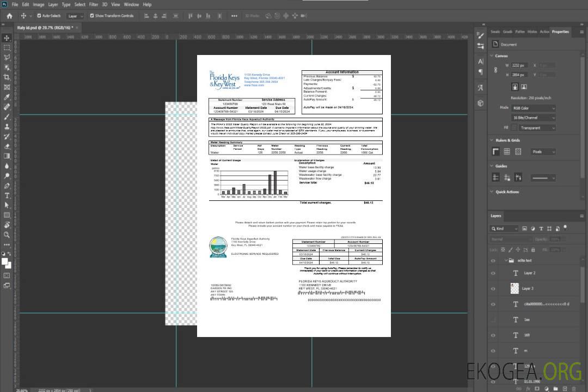Open the Edit Toolbar three-dots button
588x392 pixels.
pyautogui.click(x=7, y=244)
